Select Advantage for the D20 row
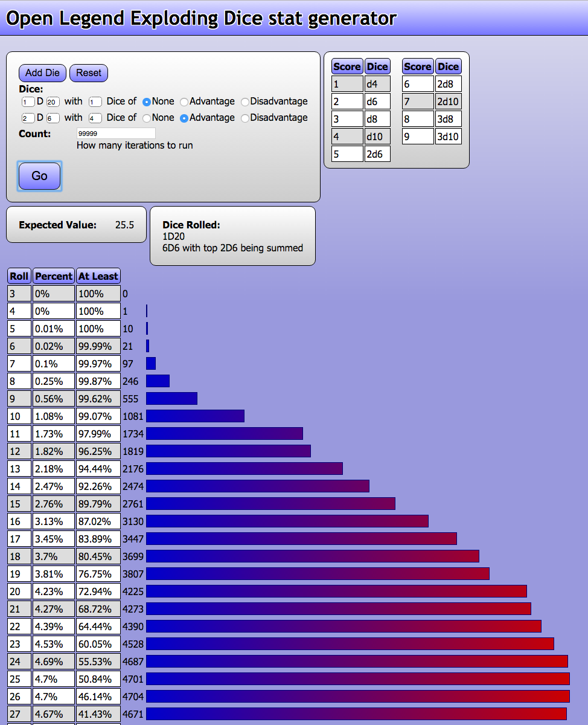 [184, 101]
